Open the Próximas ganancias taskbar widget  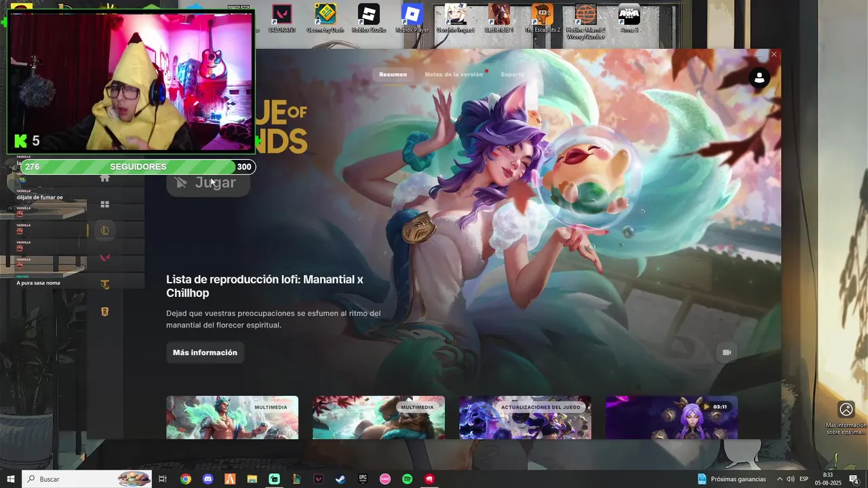732,479
